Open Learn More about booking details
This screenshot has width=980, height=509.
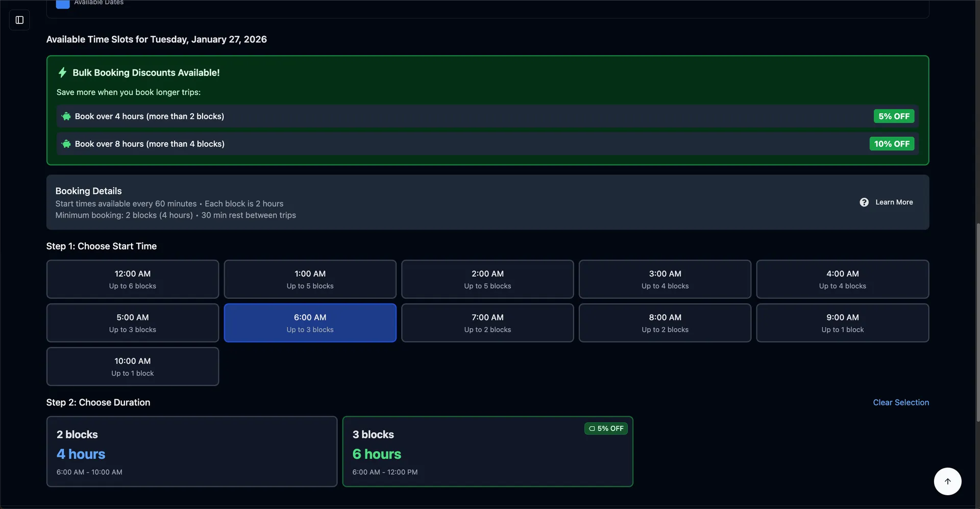click(x=893, y=202)
